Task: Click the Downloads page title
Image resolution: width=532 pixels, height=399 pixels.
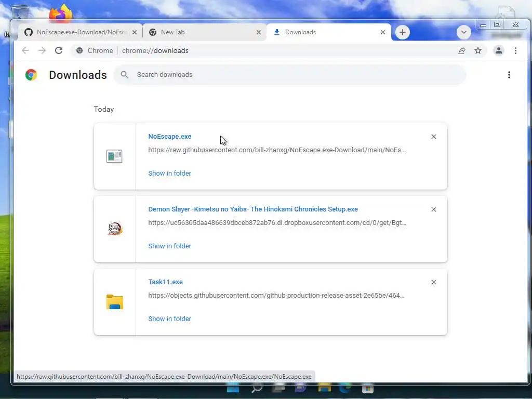Action: pos(78,75)
